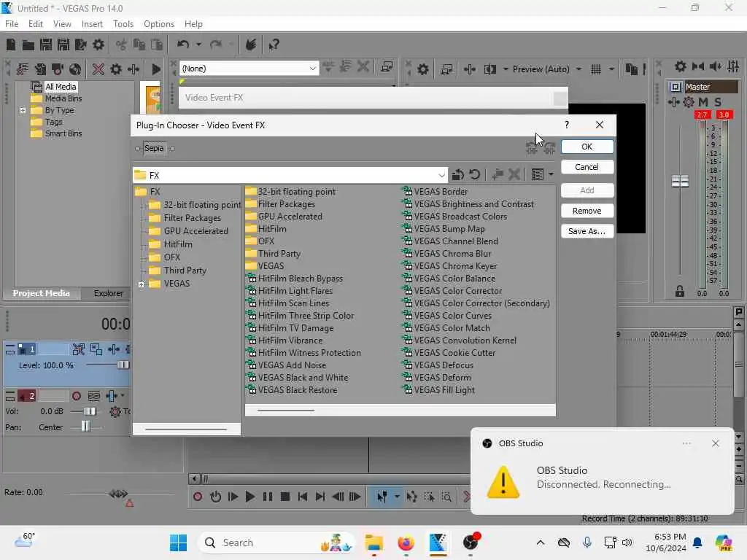Click the Open project folder icon
This screenshot has width=747, height=560.
28,44
